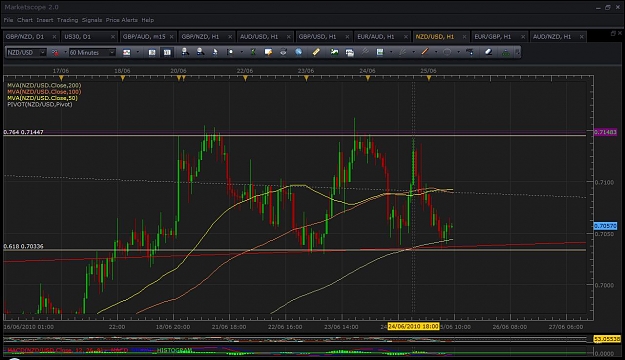Toggle the highlighted vertical grid icon
Viewport: 625px width, 360px height.
click(167, 52)
